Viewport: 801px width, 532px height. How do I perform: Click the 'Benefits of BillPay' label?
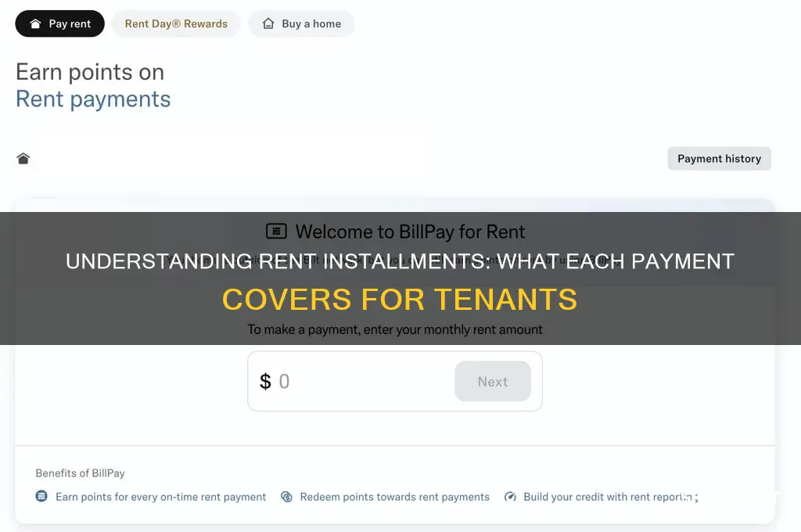(81, 473)
